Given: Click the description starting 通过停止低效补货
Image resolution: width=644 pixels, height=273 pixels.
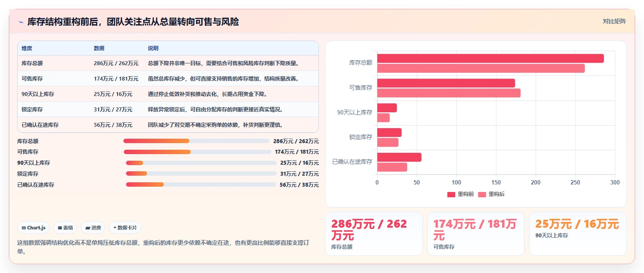Looking at the screenshot, I should (x=207, y=94).
